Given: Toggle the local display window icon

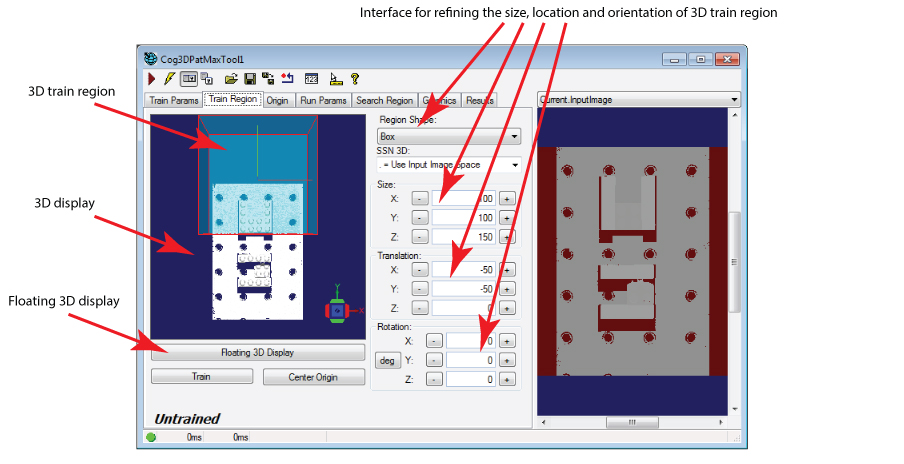Looking at the screenshot, I should click(188, 78).
